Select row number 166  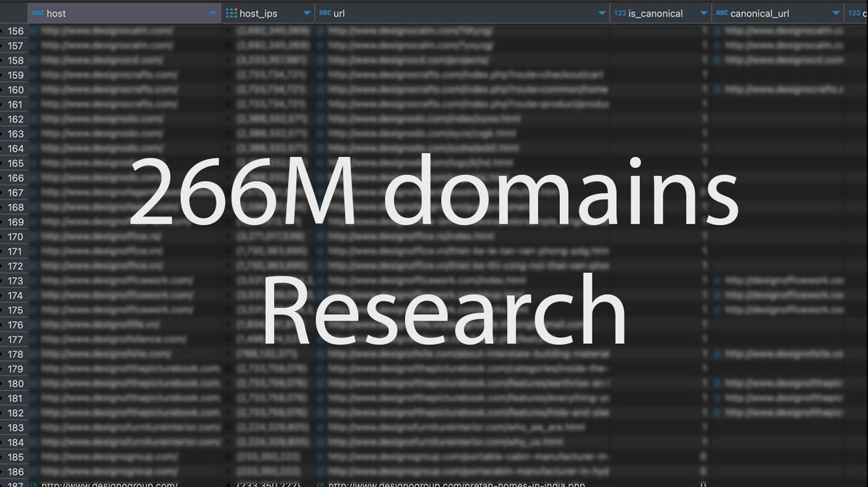tap(15, 178)
